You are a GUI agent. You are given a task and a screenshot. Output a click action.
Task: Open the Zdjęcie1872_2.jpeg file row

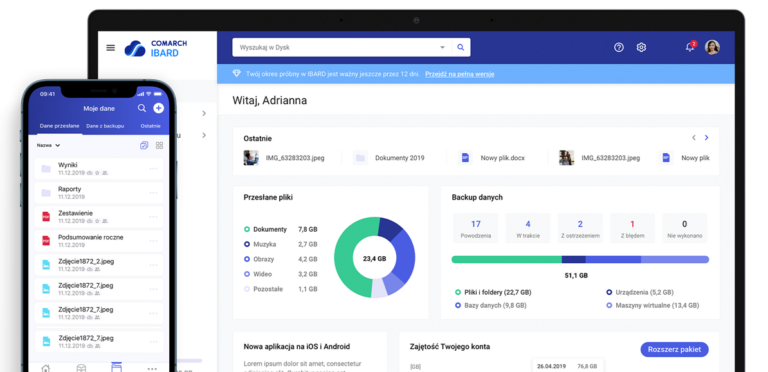[99, 265]
